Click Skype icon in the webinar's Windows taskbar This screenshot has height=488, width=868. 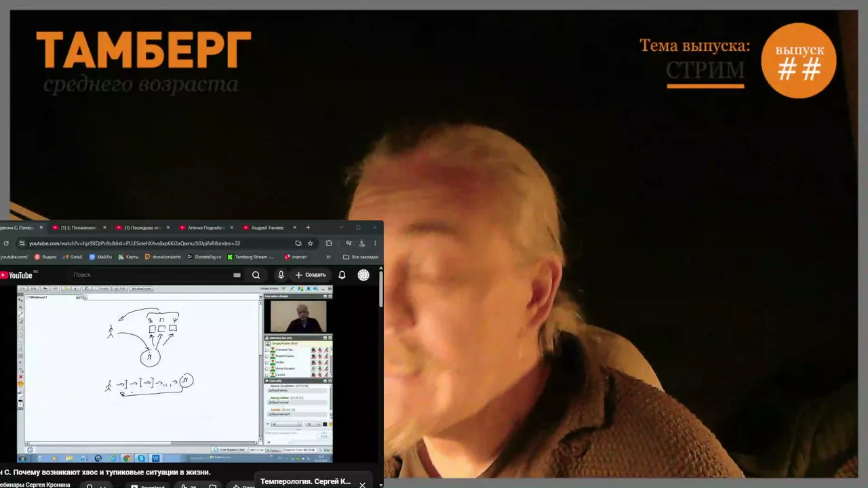[x=141, y=458]
